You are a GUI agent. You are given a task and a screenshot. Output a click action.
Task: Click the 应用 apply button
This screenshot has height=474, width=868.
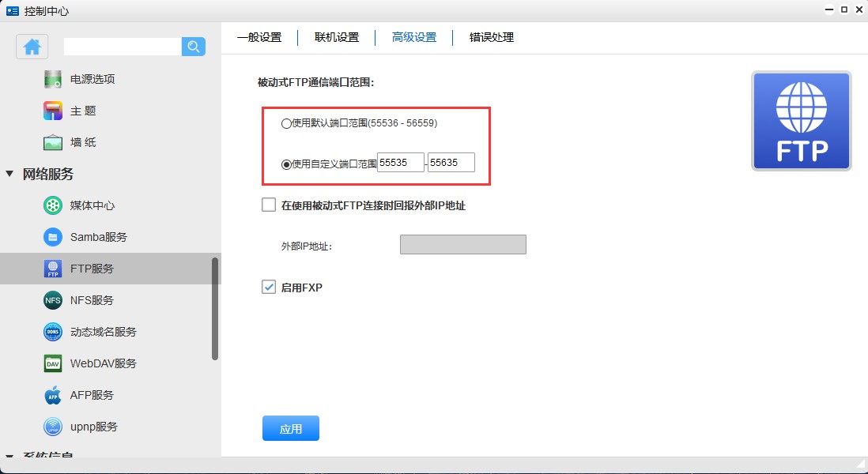pos(291,429)
